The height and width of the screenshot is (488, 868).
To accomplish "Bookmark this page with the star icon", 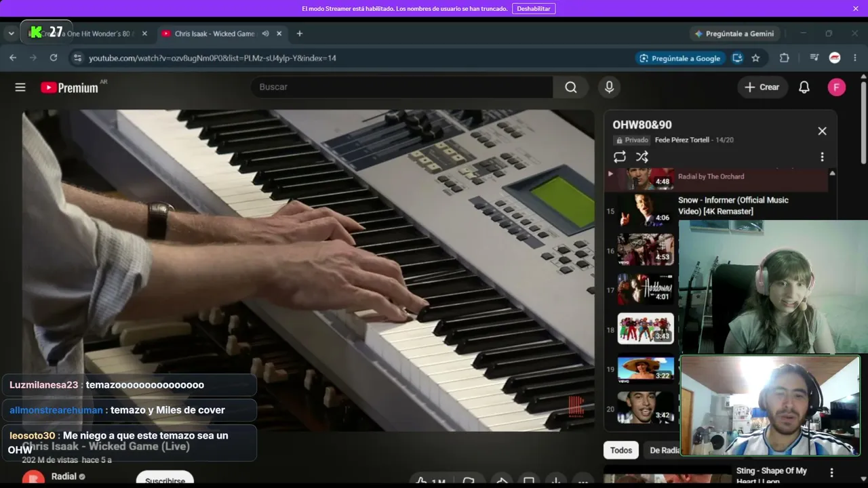I will pyautogui.click(x=755, y=58).
